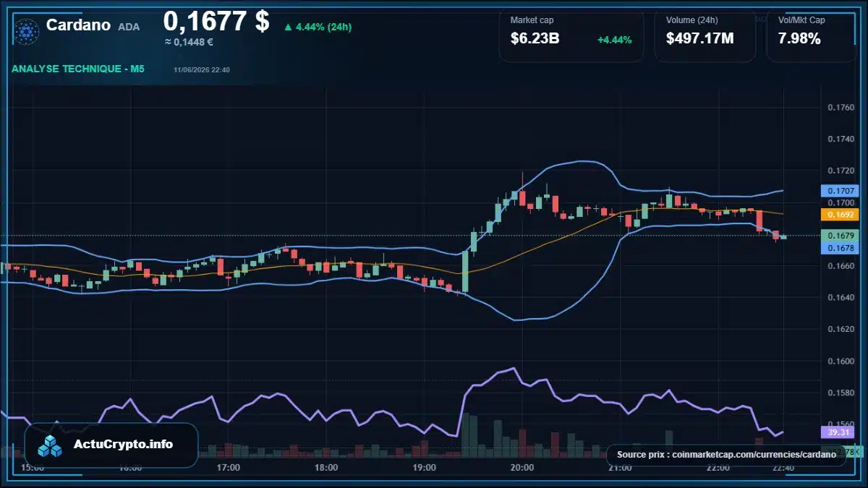Viewport: 868px width, 488px height.
Task: Click the ActuCrypto cube logo
Action: 51,446
